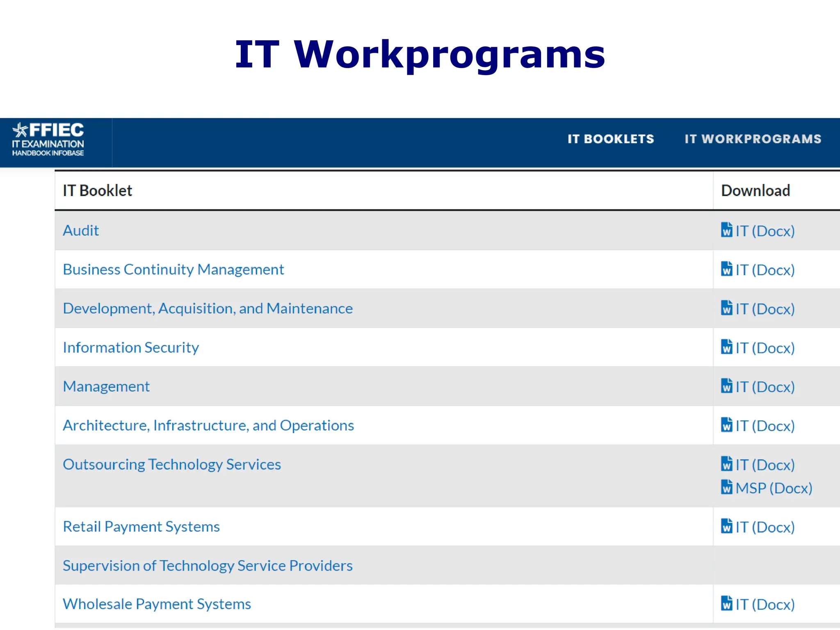The image size is (840, 630).
Task: Download IT (Docx) for Information Security
Action: (765, 348)
